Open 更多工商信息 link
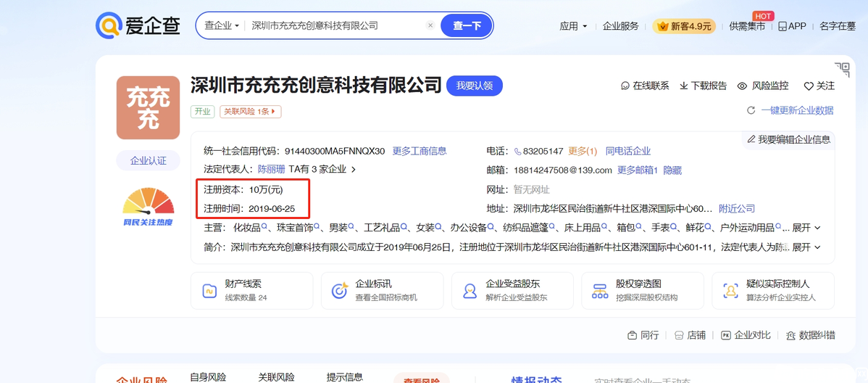The width and height of the screenshot is (868, 383). pos(420,151)
